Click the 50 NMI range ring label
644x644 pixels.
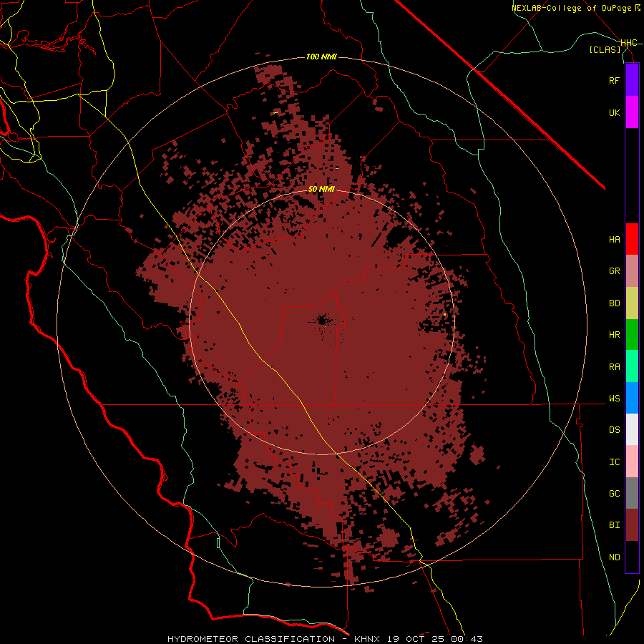[x=321, y=189]
